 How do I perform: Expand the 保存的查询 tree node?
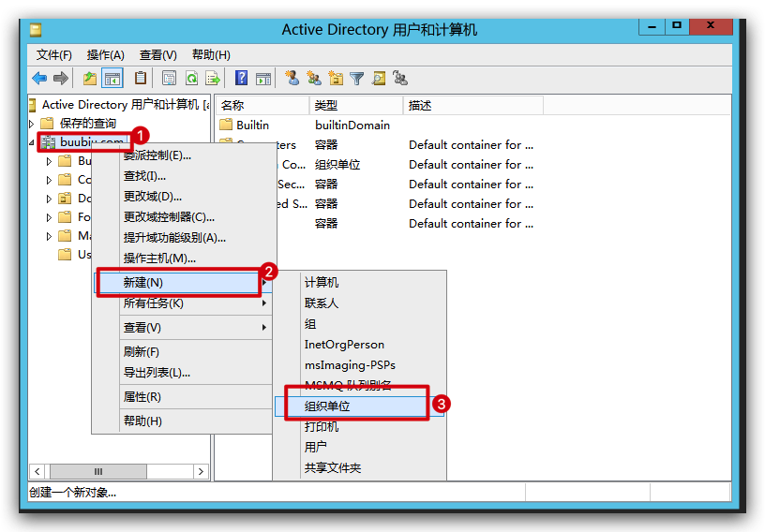click(x=32, y=124)
